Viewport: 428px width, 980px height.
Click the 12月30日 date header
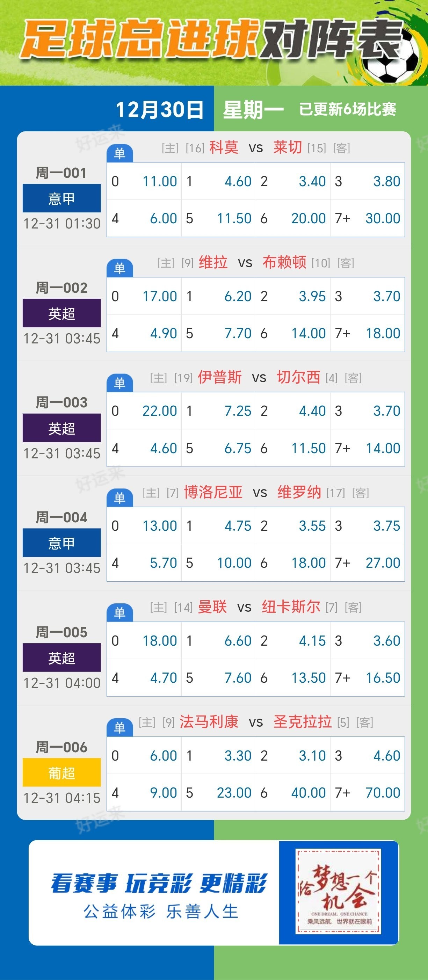159,110
